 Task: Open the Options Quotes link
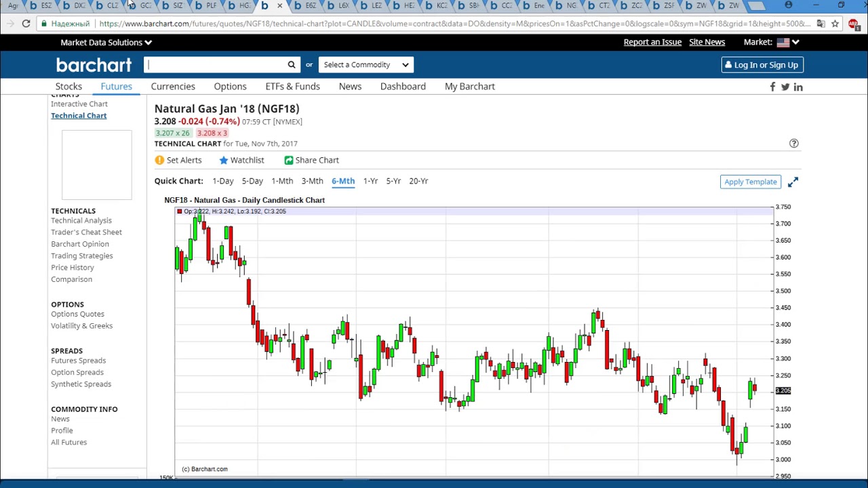[x=77, y=314]
